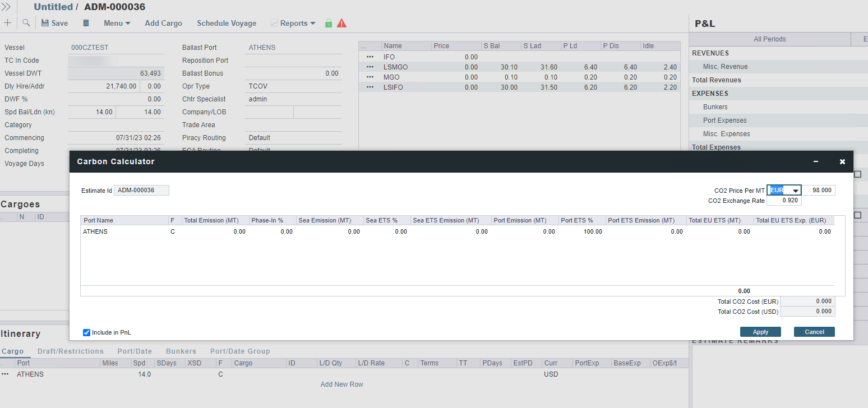Open row options dots for ATHENS itinerary row
The width and height of the screenshot is (868, 408).
[6, 374]
